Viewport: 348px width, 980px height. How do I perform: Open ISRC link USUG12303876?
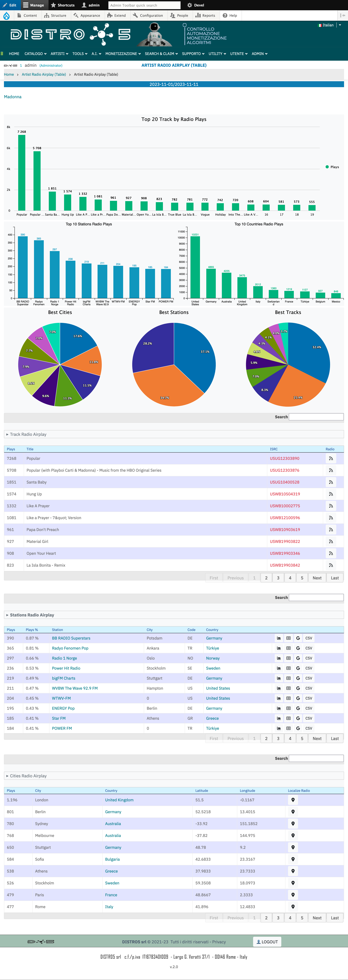point(284,470)
